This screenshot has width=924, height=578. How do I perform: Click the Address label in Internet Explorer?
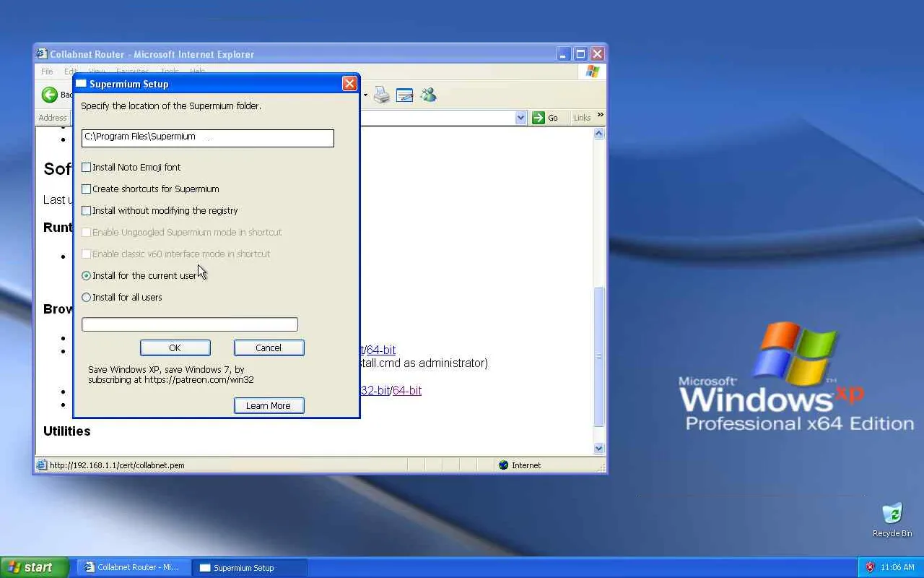[x=53, y=118]
